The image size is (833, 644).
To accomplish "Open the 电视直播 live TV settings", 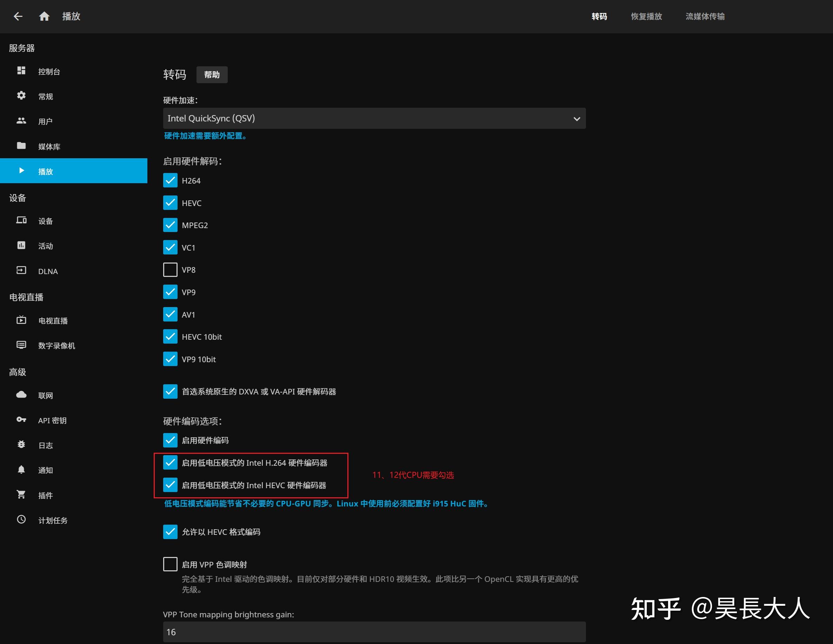I will pyautogui.click(x=53, y=320).
